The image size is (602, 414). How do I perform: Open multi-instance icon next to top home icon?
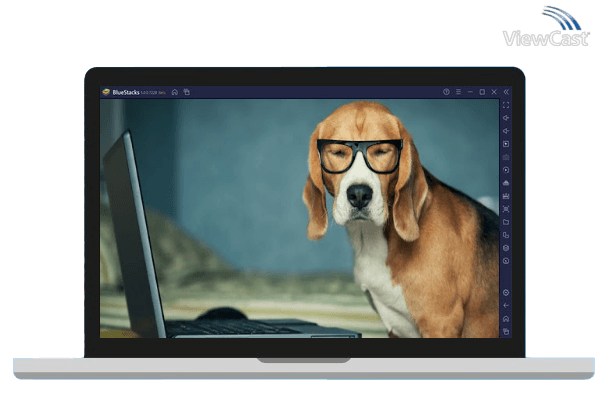(x=187, y=92)
